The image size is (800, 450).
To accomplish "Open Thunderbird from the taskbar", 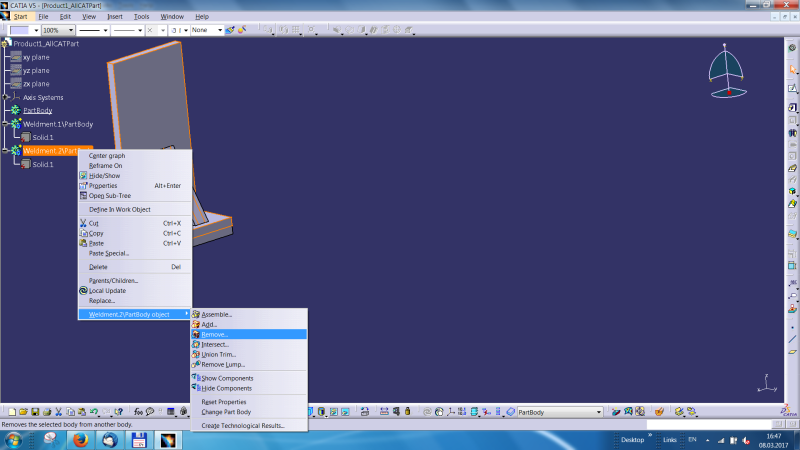I will click(x=109, y=440).
